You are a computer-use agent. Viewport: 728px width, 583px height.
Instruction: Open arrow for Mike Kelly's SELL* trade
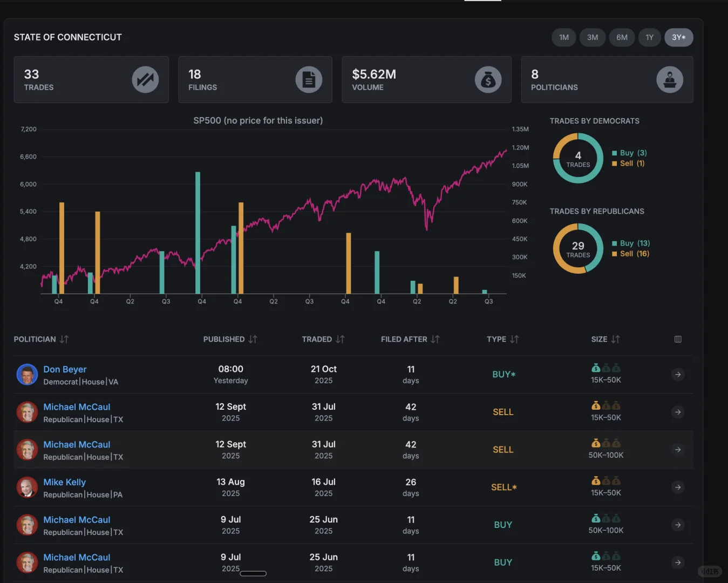coord(678,487)
